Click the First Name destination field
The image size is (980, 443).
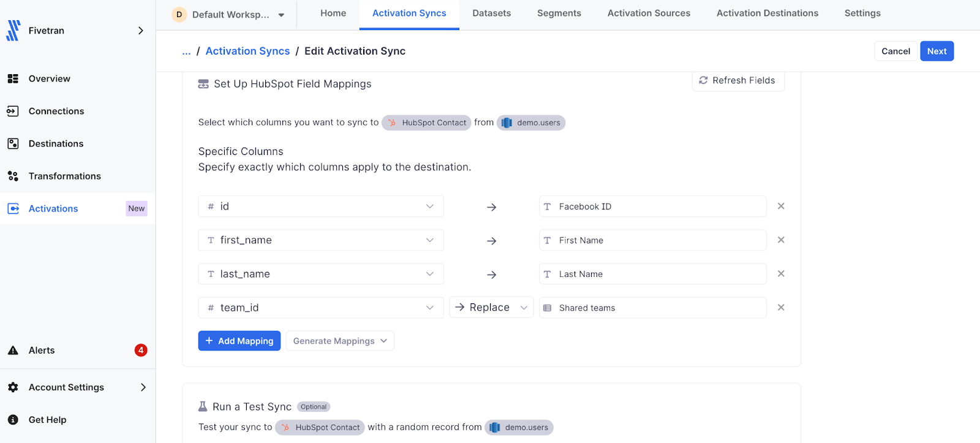(x=652, y=240)
